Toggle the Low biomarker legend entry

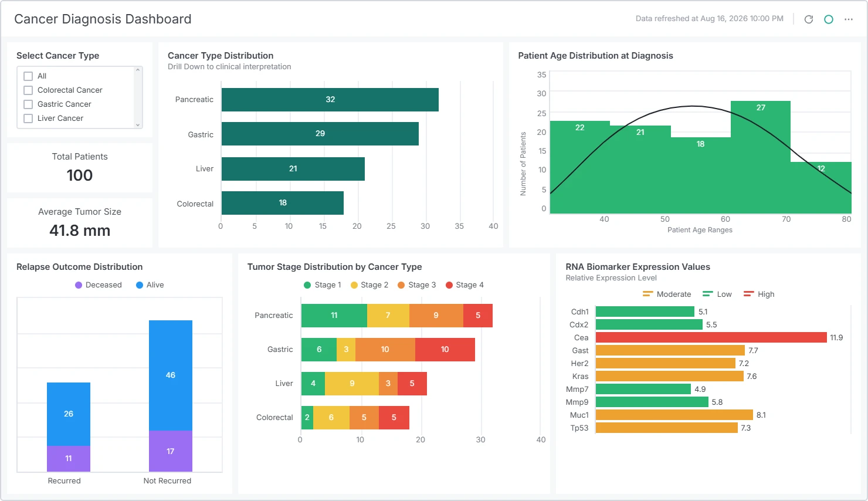tap(717, 294)
